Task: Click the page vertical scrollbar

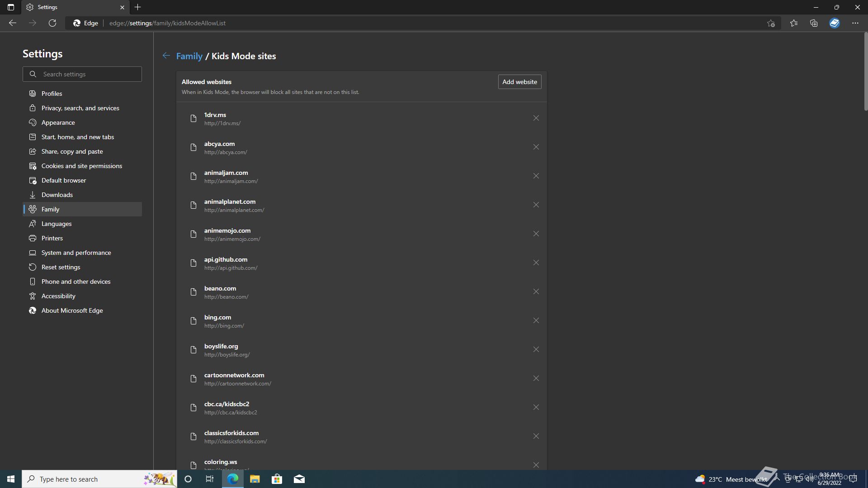Action: point(865,71)
